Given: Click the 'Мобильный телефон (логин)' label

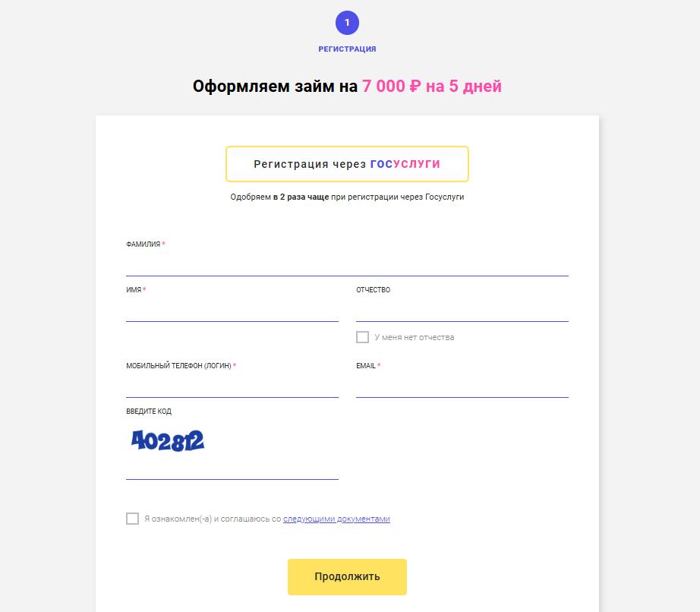Looking at the screenshot, I should click(x=178, y=365).
